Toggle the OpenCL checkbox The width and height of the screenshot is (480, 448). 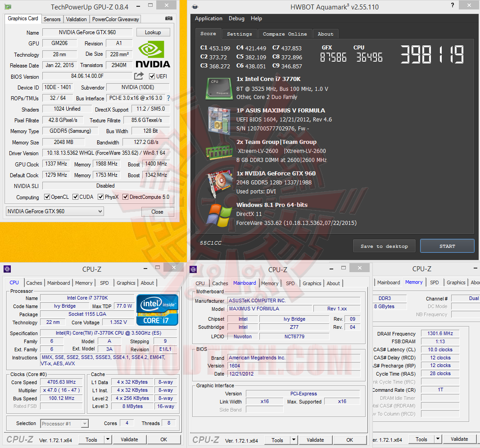pos(47,197)
